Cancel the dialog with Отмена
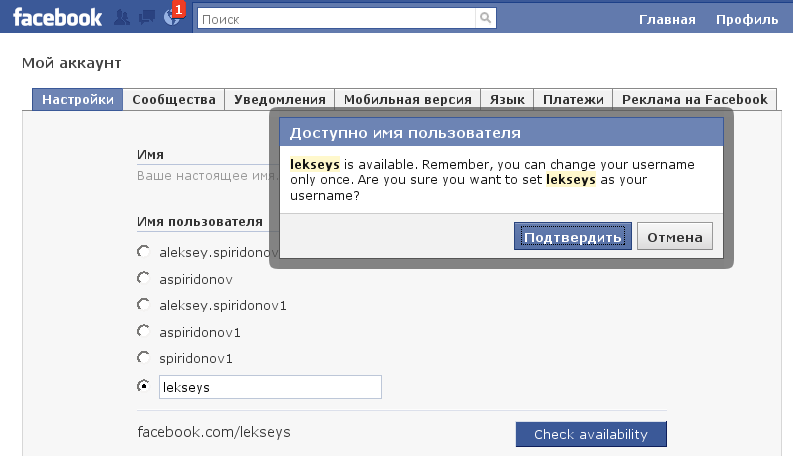This screenshot has width=793, height=456. pos(675,236)
